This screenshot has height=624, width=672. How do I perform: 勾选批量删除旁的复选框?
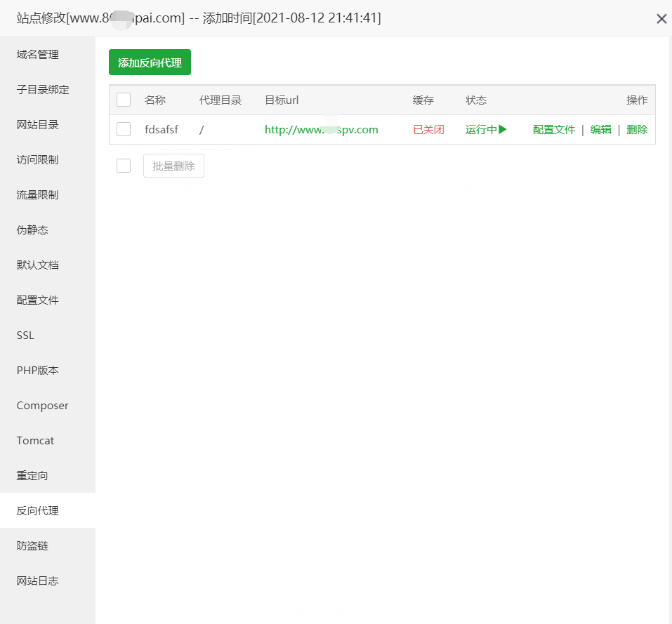point(124,165)
